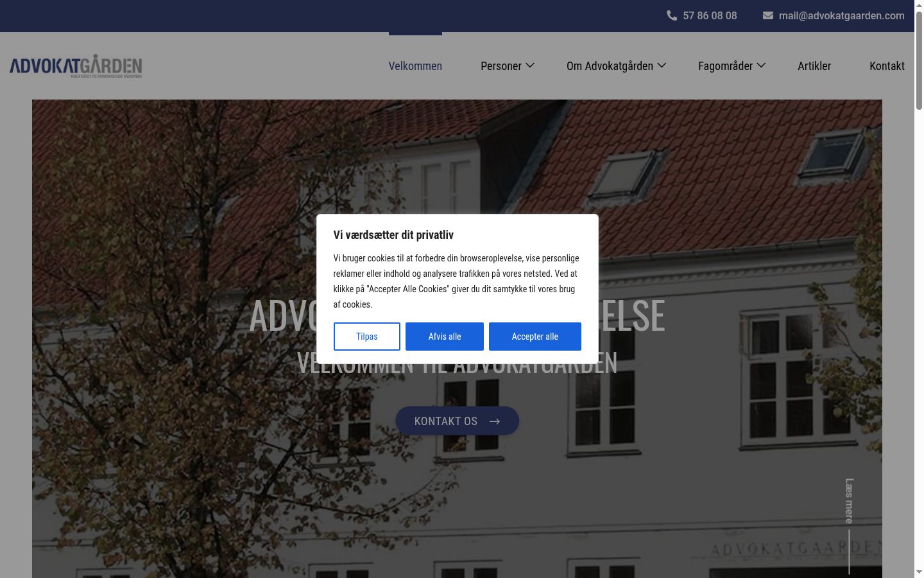Viewport: 924px width, 578px height.
Task: Click the Læs mere vertical link
Action: click(849, 501)
